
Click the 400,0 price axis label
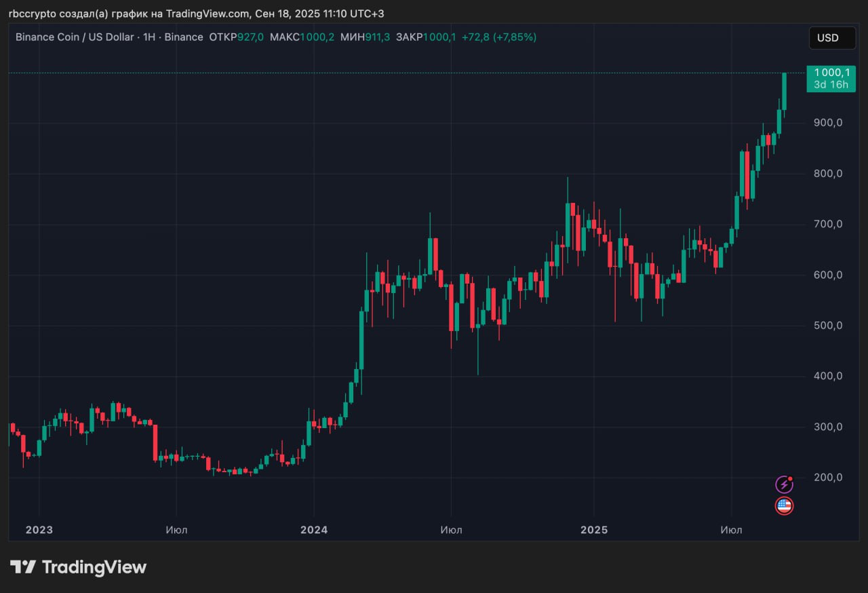click(x=828, y=376)
